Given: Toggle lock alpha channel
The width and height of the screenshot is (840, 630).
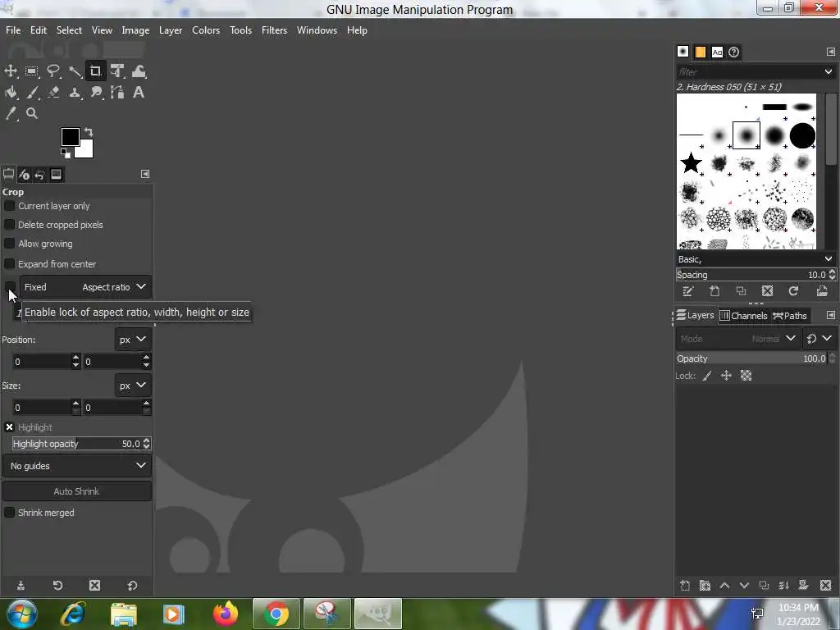Looking at the screenshot, I should [x=746, y=376].
